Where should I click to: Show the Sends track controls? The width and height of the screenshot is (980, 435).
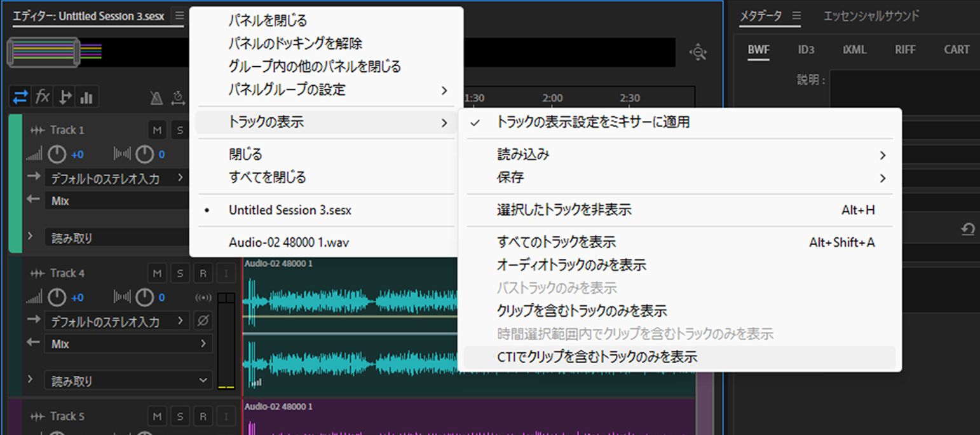[x=65, y=97]
